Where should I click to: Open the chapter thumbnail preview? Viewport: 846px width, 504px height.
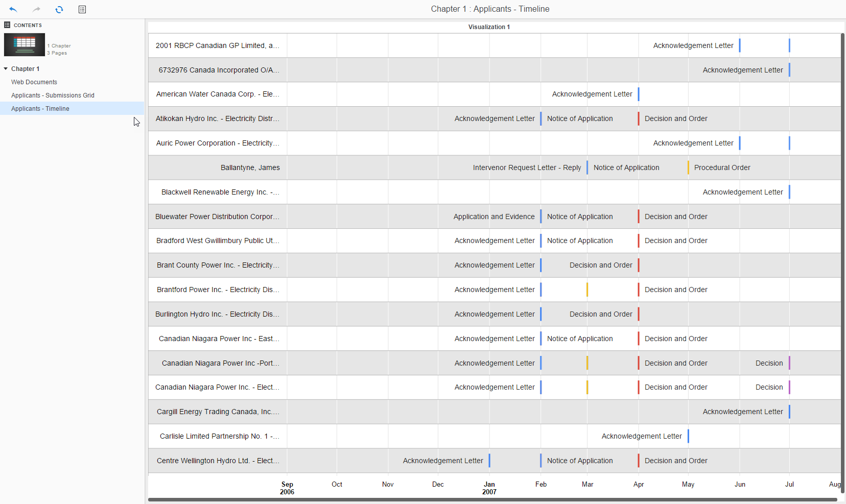click(25, 44)
